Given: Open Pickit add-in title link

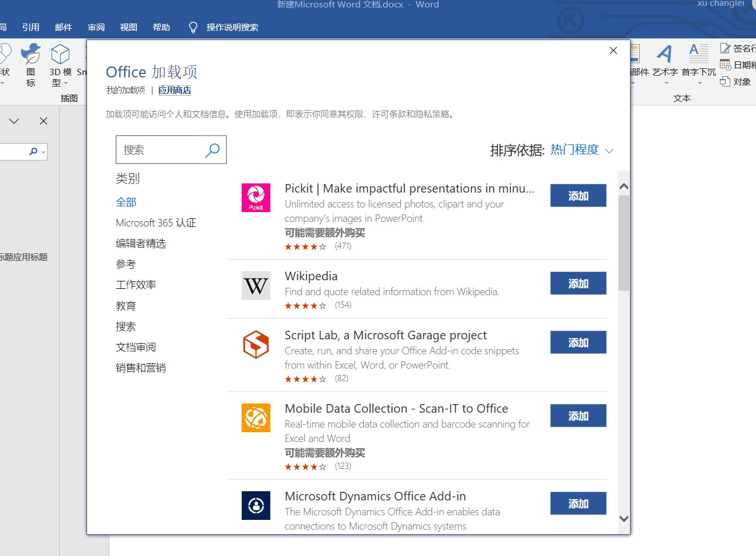Looking at the screenshot, I should pos(409,189).
